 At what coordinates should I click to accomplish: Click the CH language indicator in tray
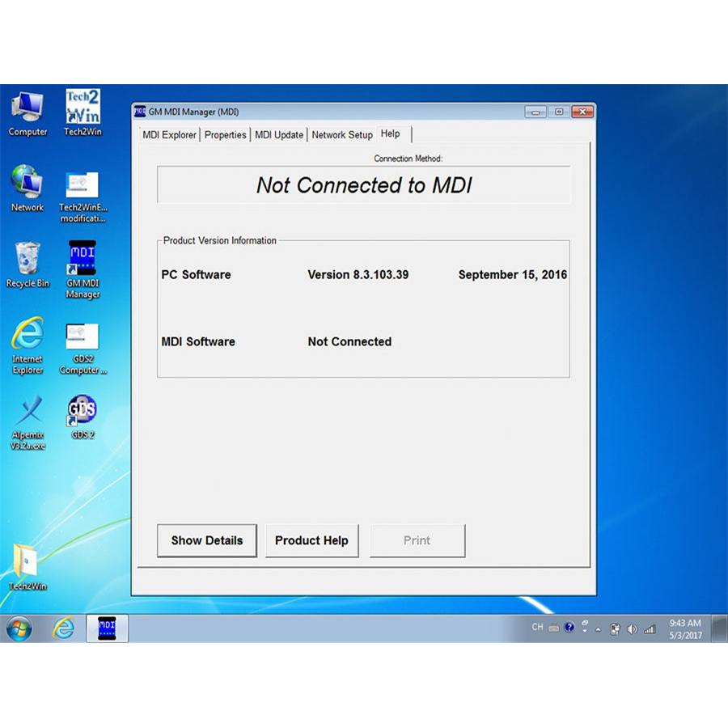point(537,627)
